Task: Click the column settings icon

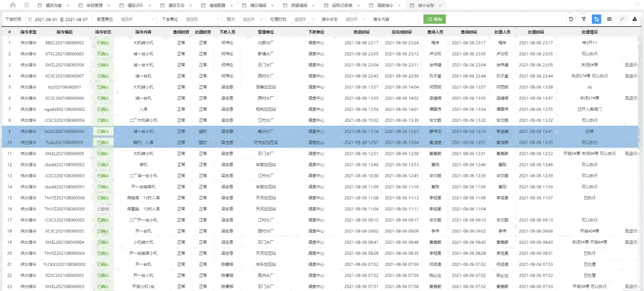Action: [609, 19]
